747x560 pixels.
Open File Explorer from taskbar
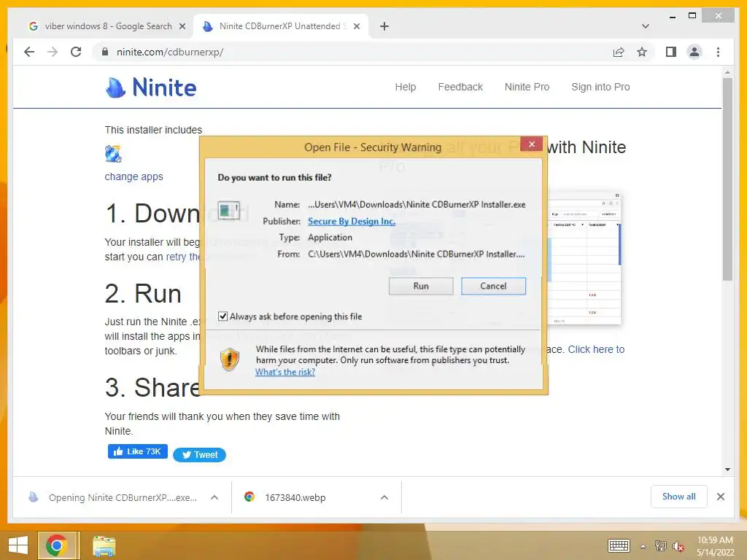pos(104,546)
